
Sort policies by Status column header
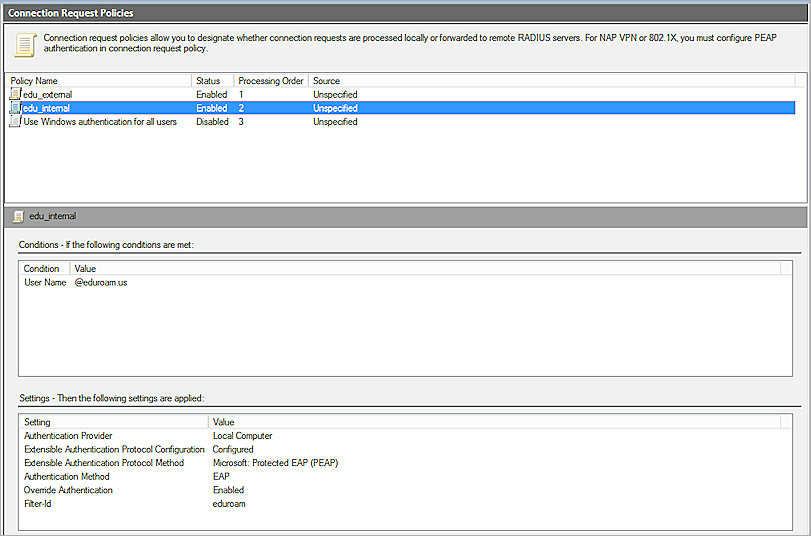(x=212, y=80)
